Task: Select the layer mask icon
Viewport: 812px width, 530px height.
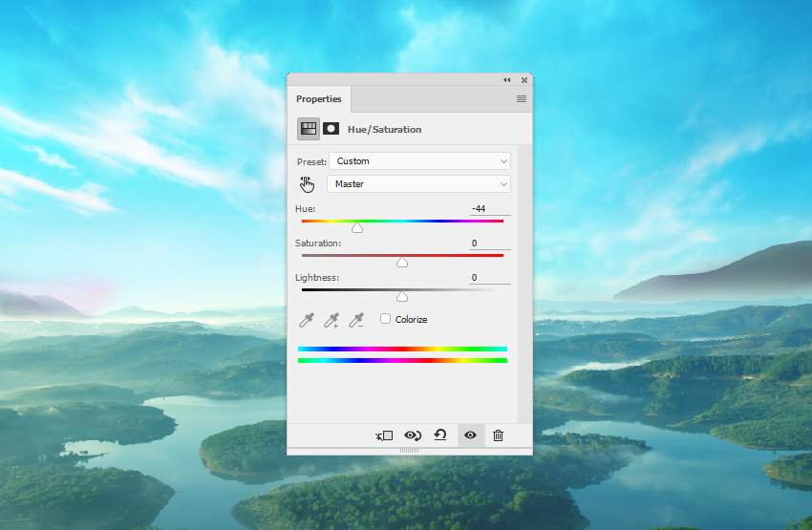Action: click(331, 128)
